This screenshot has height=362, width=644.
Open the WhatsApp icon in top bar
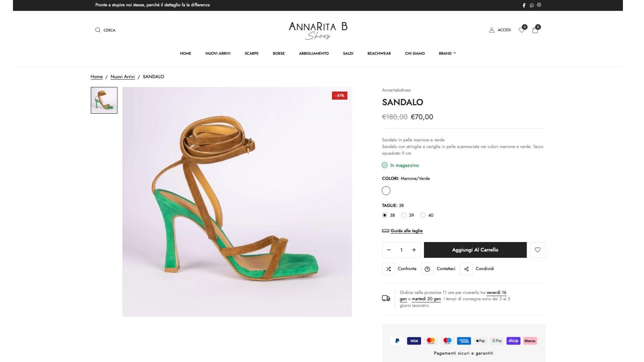(x=532, y=5)
